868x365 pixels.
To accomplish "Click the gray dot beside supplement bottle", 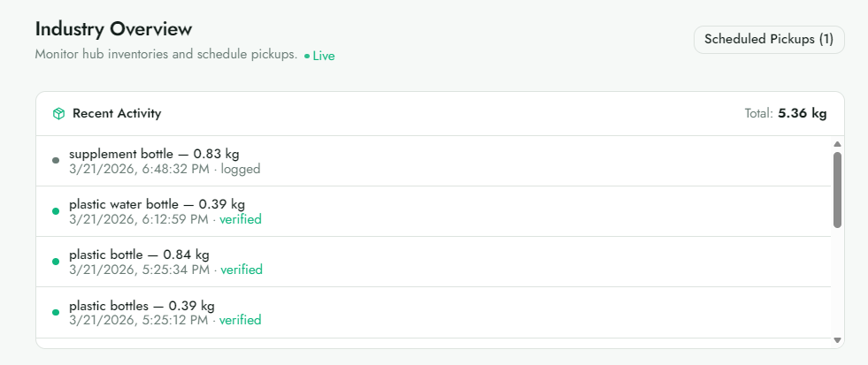I will click(x=56, y=161).
